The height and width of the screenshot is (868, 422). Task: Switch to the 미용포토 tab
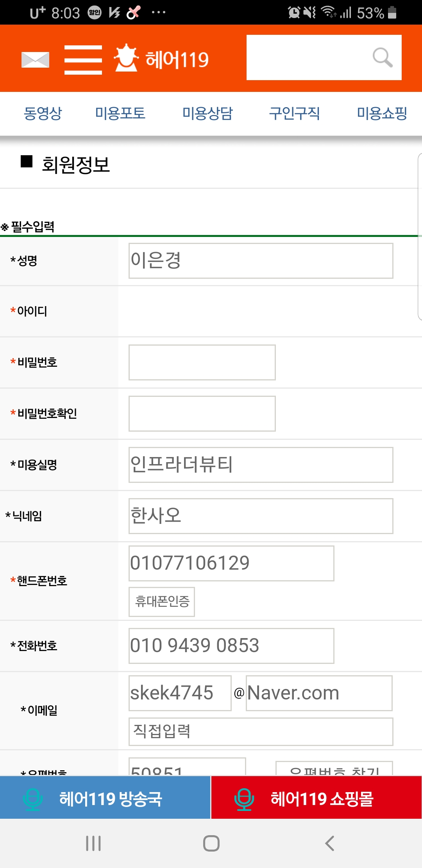[x=120, y=113]
